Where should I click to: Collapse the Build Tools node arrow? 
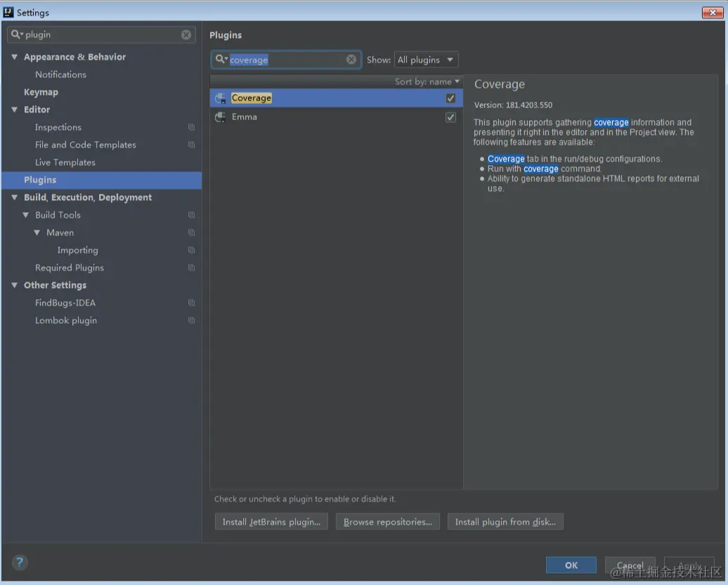pyautogui.click(x=25, y=215)
